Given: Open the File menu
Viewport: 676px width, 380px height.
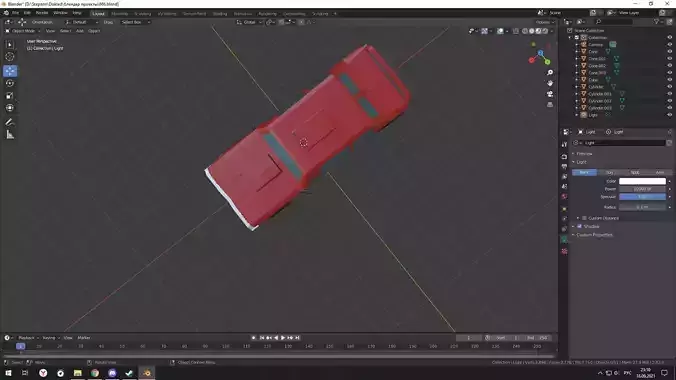Looking at the screenshot, I should pyautogui.click(x=16, y=13).
